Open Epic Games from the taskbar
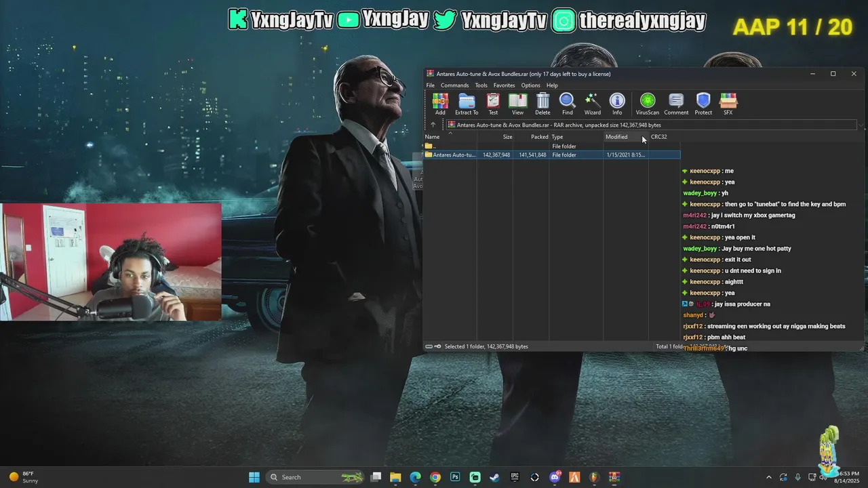This screenshot has height=488, width=868. [x=515, y=477]
